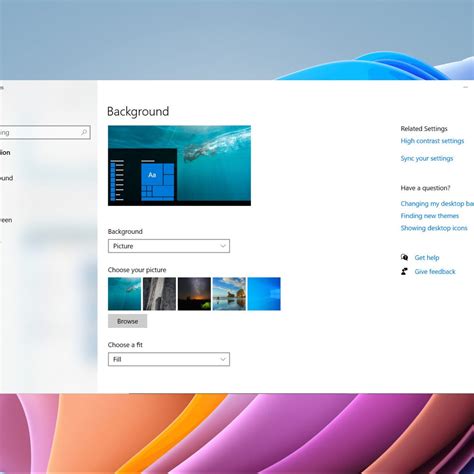Select the gray rock cliff picture thumbnail

(x=159, y=294)
